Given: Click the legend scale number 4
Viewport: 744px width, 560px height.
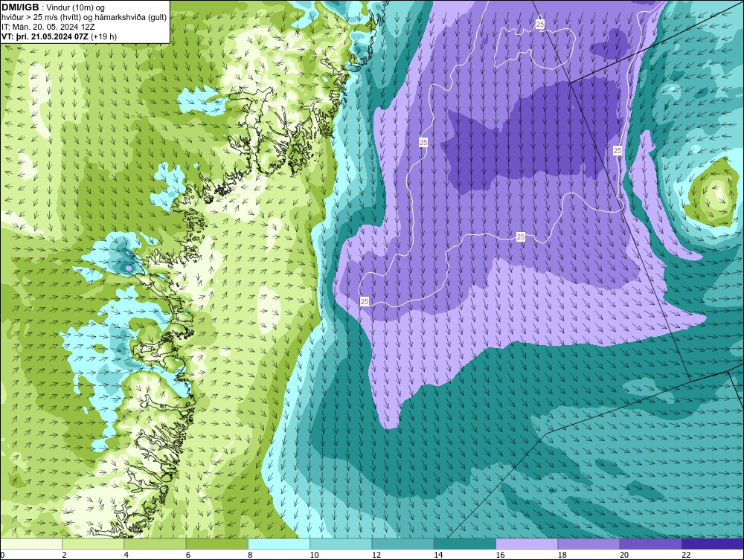Looking at the screenshot, I should point(126,556).
